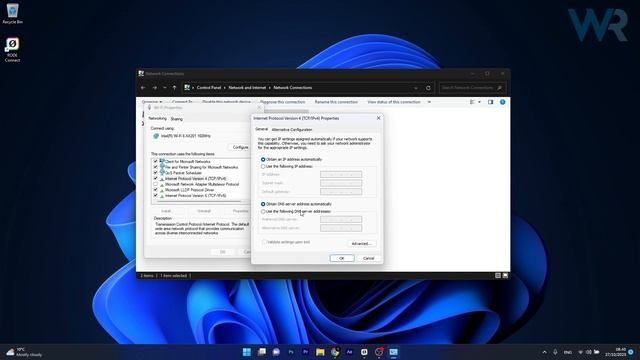Select General tab in IPv4 Properties

point(261,129)
